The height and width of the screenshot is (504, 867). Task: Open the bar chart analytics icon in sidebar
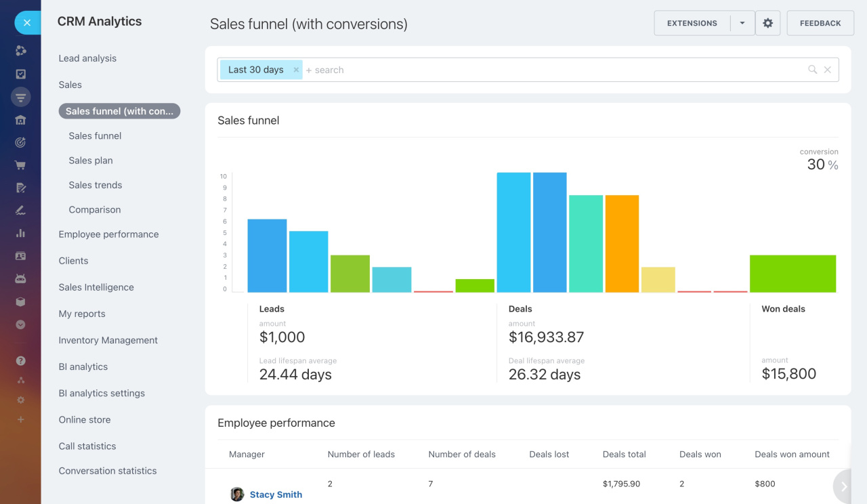(20, 233)
